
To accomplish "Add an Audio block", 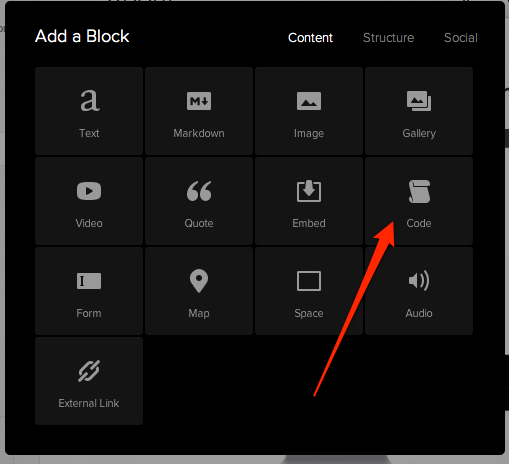I will 419,291.
